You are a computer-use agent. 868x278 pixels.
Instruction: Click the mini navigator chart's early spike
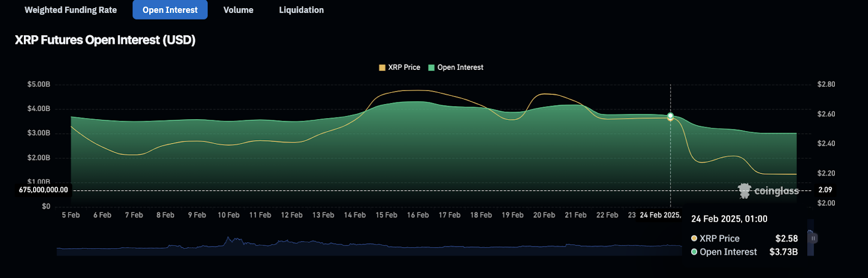[228, 239]
